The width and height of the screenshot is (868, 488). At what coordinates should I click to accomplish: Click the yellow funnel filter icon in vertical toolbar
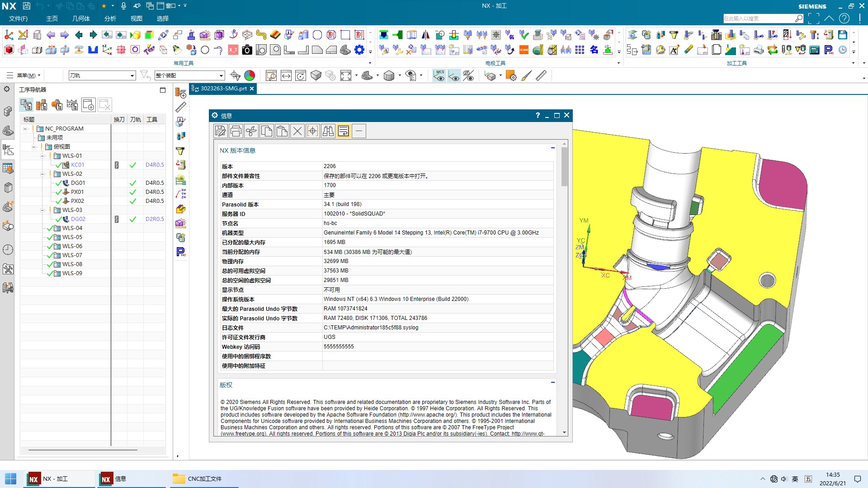pos(181,151)
